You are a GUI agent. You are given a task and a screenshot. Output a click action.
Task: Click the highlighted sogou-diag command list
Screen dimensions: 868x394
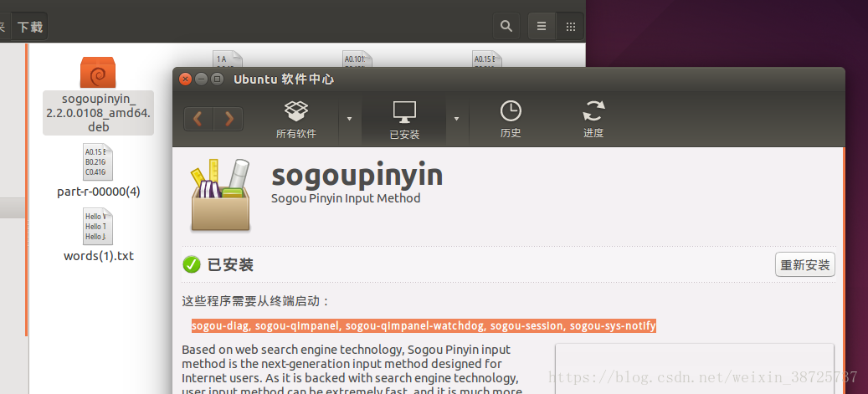[424, 326]
